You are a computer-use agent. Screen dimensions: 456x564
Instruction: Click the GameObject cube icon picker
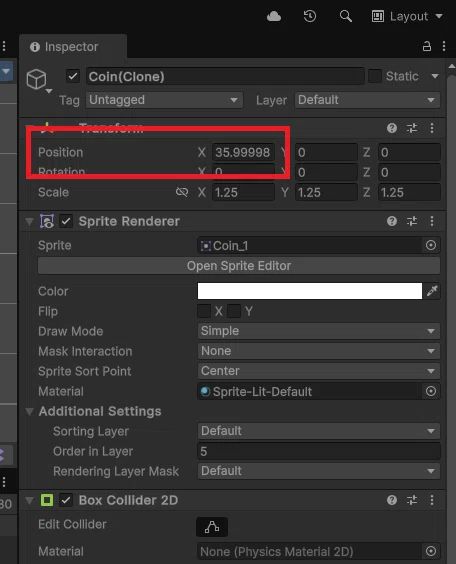38,80
